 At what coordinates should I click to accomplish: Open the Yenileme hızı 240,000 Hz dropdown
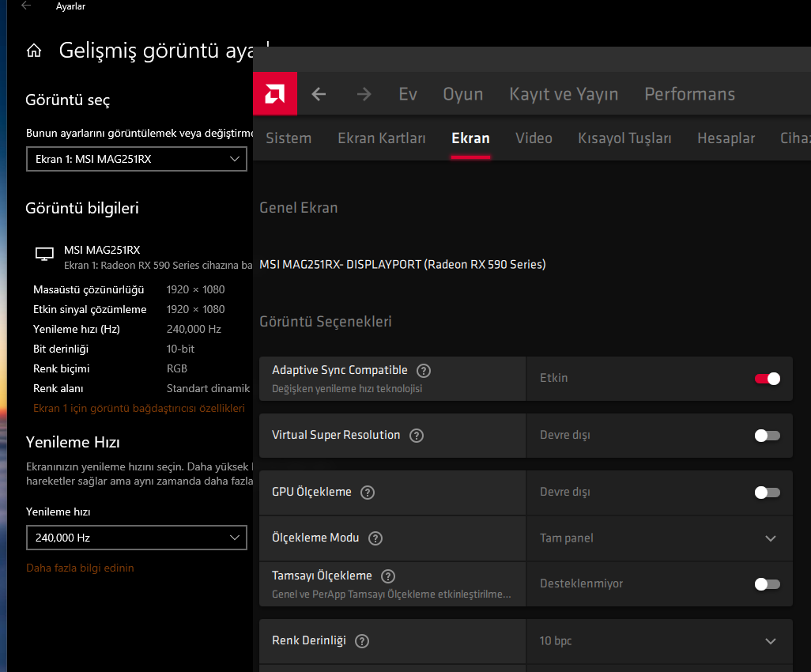[136, 538]
